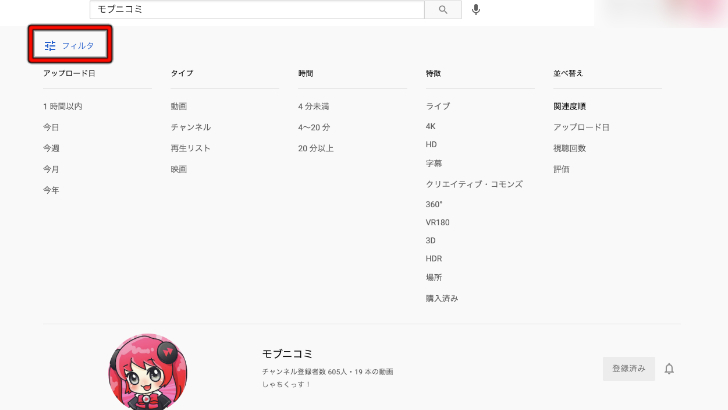Viewport: 728px width, 410px height.
Task: Sort results by 視聴回数
Action: point(570,148)
